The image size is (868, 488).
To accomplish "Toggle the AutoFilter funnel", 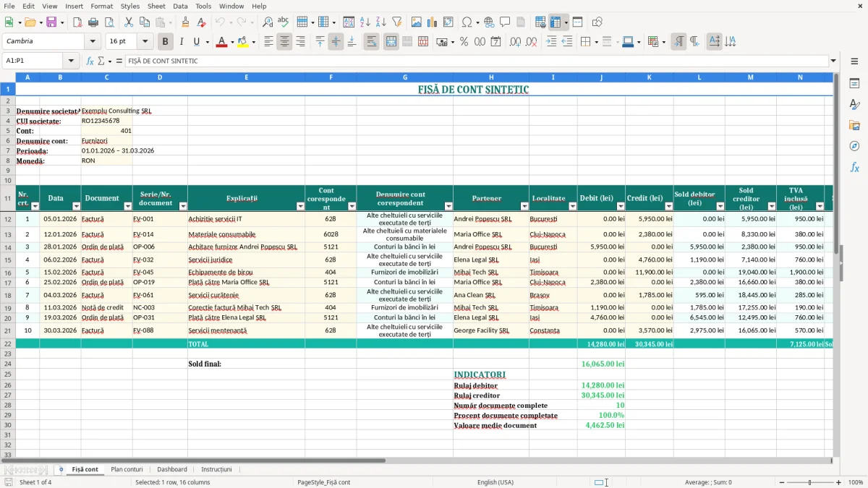I will (396, 22).
